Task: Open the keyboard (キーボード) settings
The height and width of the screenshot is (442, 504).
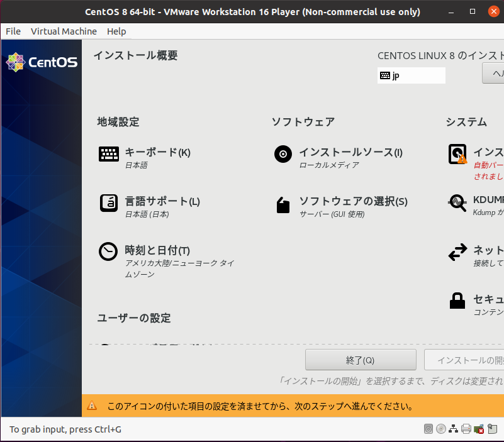Action: pos(109,154)
